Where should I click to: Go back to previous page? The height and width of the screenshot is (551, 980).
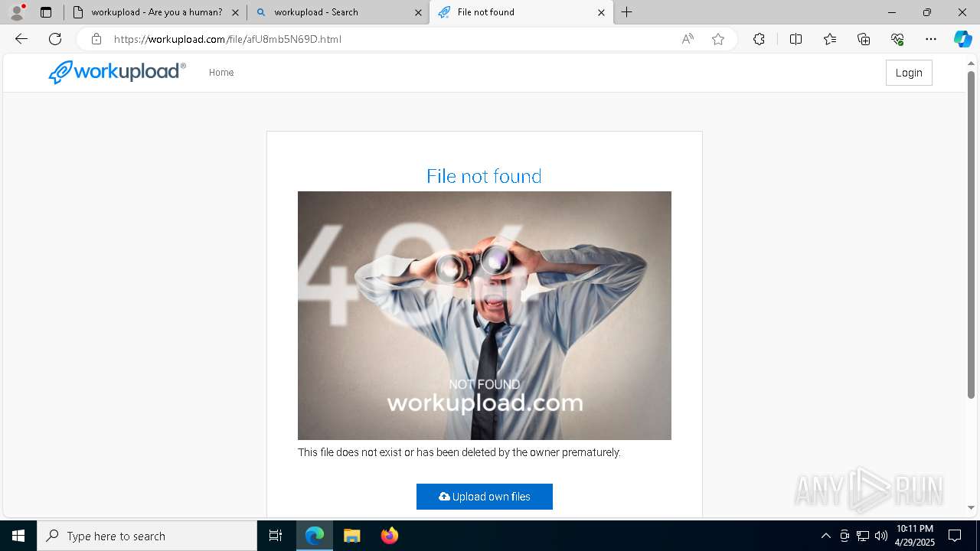[21, 39]
